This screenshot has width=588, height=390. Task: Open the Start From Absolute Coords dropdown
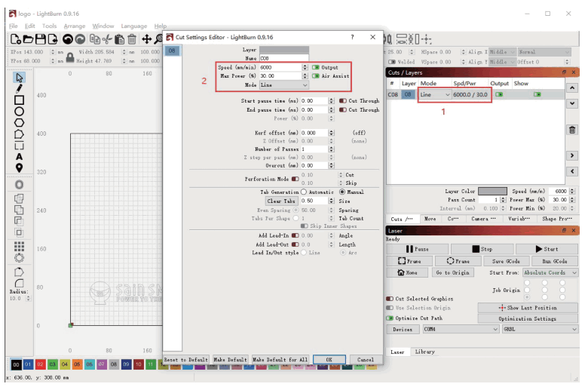pos(550,272)
